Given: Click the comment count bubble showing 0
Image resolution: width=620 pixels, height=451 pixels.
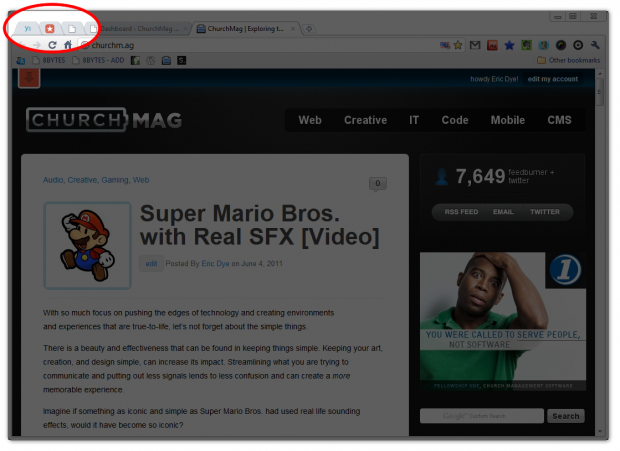Looking at the screenshot, I should [378, 184].
